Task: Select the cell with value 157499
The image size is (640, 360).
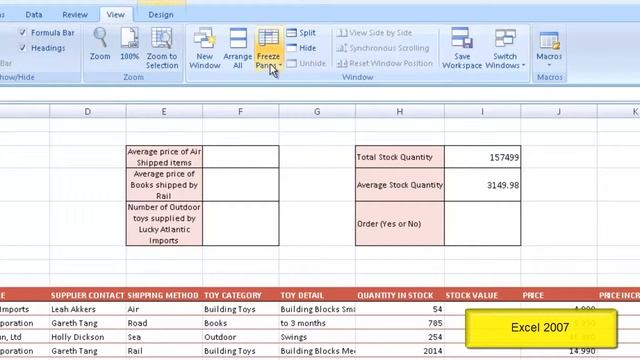Action: pyautogui.click(x=482, y=157)
